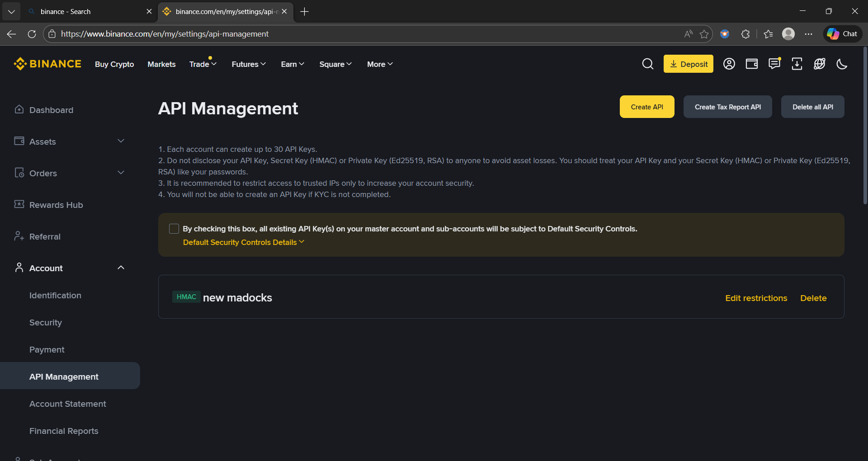This screenshot has width=868, height=461.
Task: Open notifications via the chat bubble icon
Action: (774, 64)
